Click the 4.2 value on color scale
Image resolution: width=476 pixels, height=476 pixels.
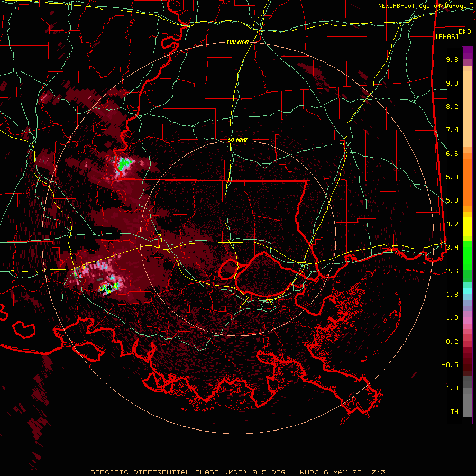pyautogui.click(x=452, y=224)
